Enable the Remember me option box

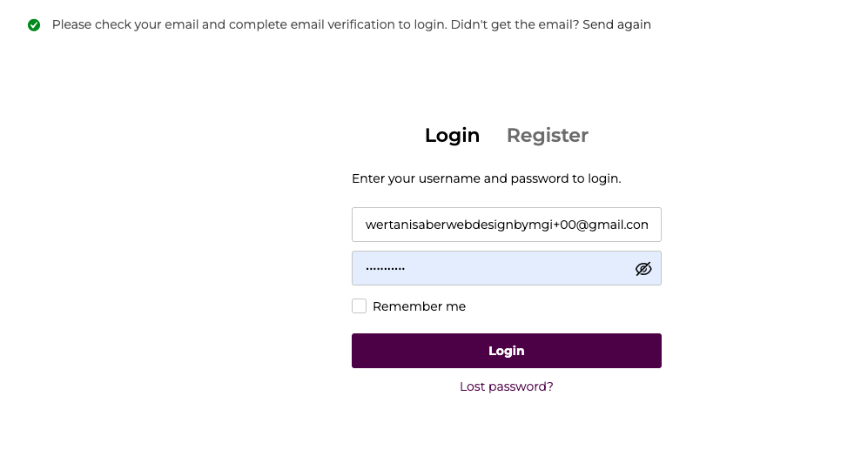tap(359, 306)
